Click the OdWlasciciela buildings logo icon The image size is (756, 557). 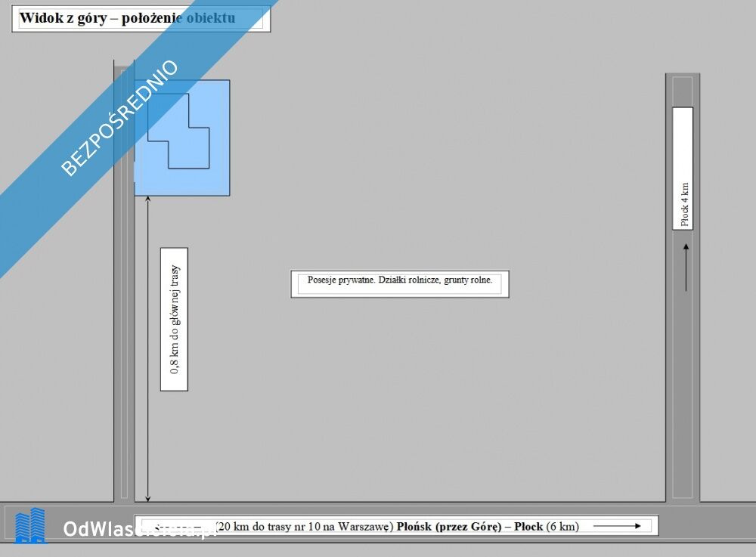(x=31, y=526)
